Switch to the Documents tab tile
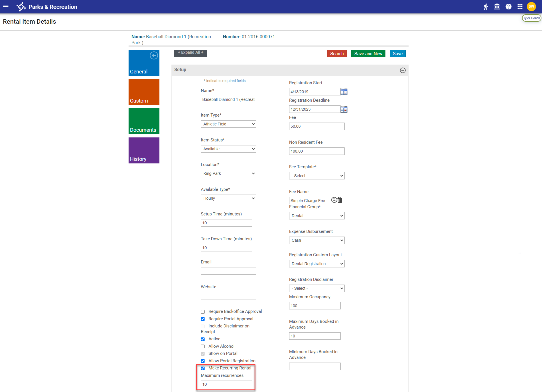 click(144, 121)
